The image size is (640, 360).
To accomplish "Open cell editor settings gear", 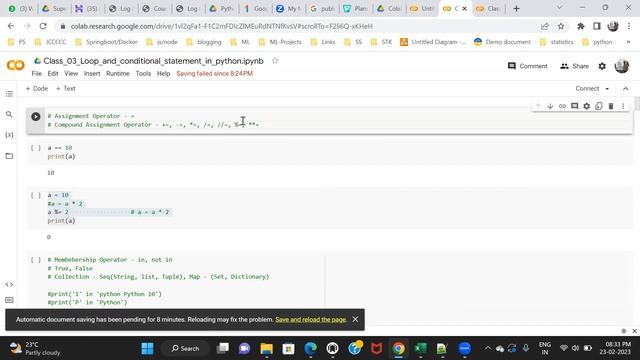I will pyautogui.click(x=587, y=106).
